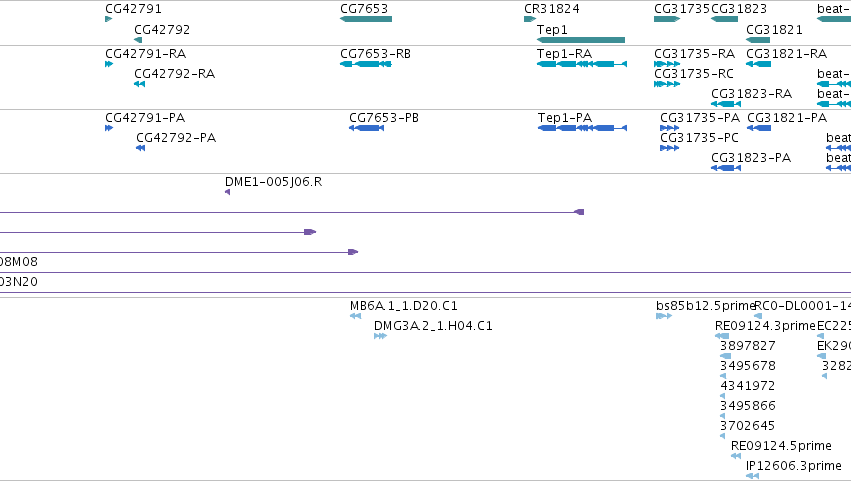Select the DMG3A.2_1.H04.C1 feature glyph
Viewport: 851px width, 481px height.
point(380,336)
